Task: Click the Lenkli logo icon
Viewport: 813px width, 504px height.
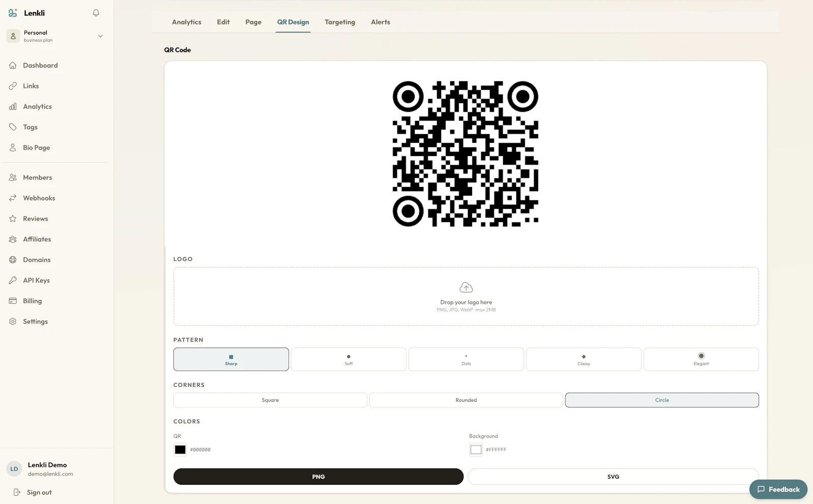Action: [x=13, y=13]
